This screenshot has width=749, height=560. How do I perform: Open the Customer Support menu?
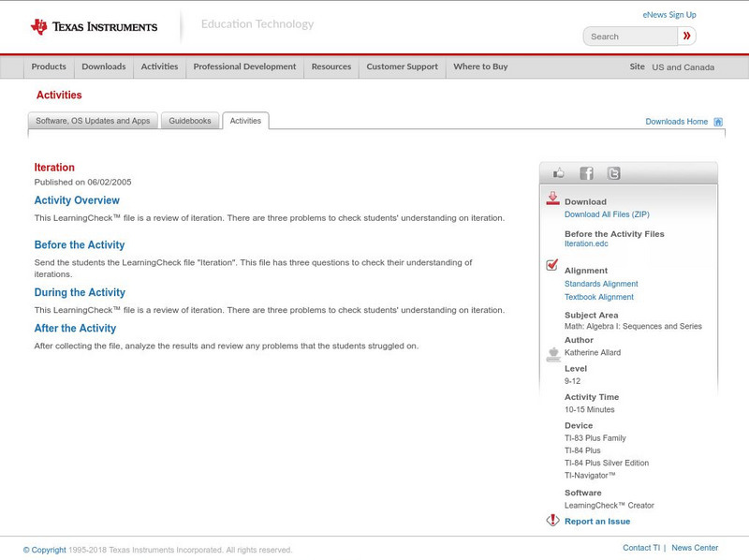(400, 66)
